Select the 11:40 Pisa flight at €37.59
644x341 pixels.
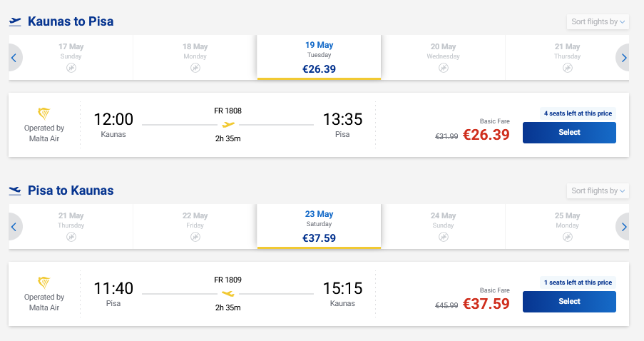click(569, 302)
